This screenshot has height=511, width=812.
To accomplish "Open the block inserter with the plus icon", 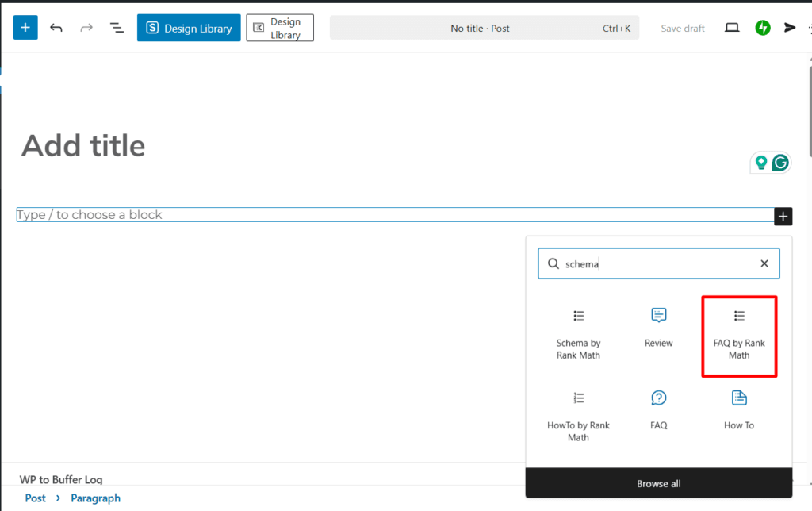I will pyautogui.click(x=25, y=27).
